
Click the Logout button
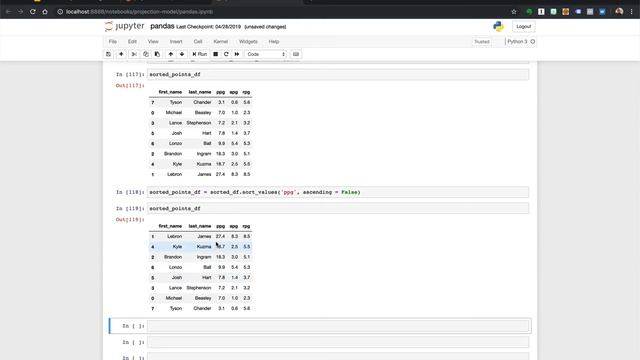pos(524,27)
